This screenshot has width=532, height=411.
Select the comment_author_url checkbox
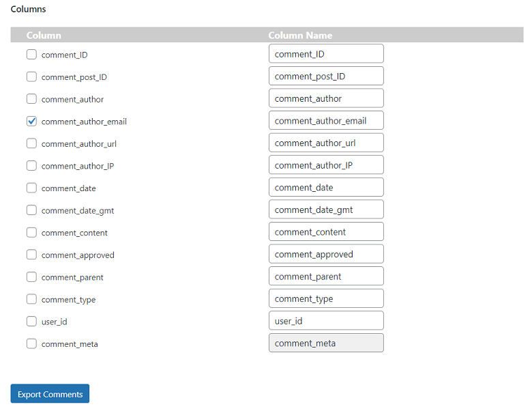click(31, 143)
